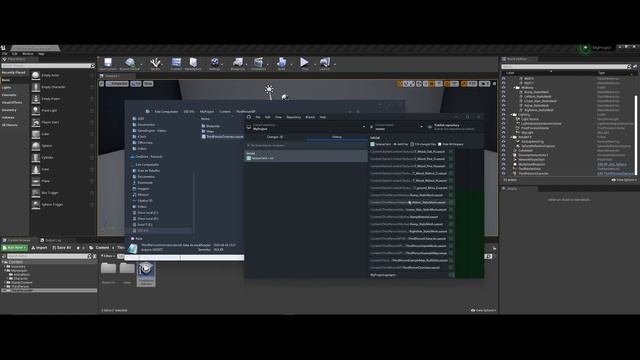Switch to the History tab in GitHub Desktop
Screen dimensions: 640x360
pyautogui.click(x=337, y=137)
